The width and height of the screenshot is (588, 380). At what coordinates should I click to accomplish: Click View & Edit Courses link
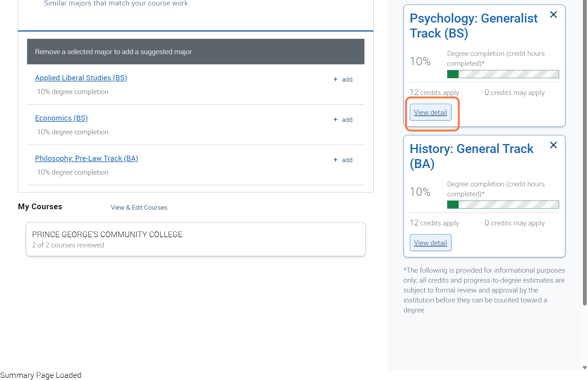coord(139,207)
